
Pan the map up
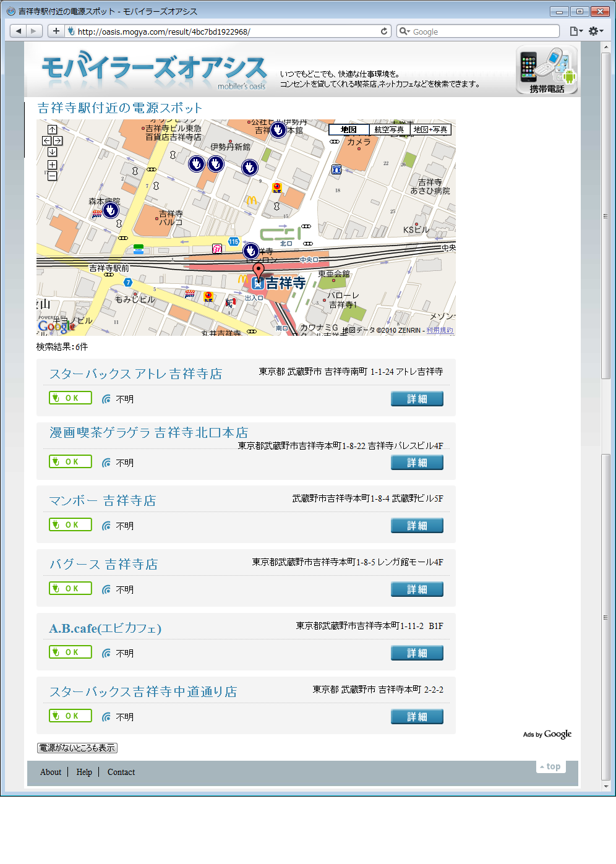pos(52,130)
